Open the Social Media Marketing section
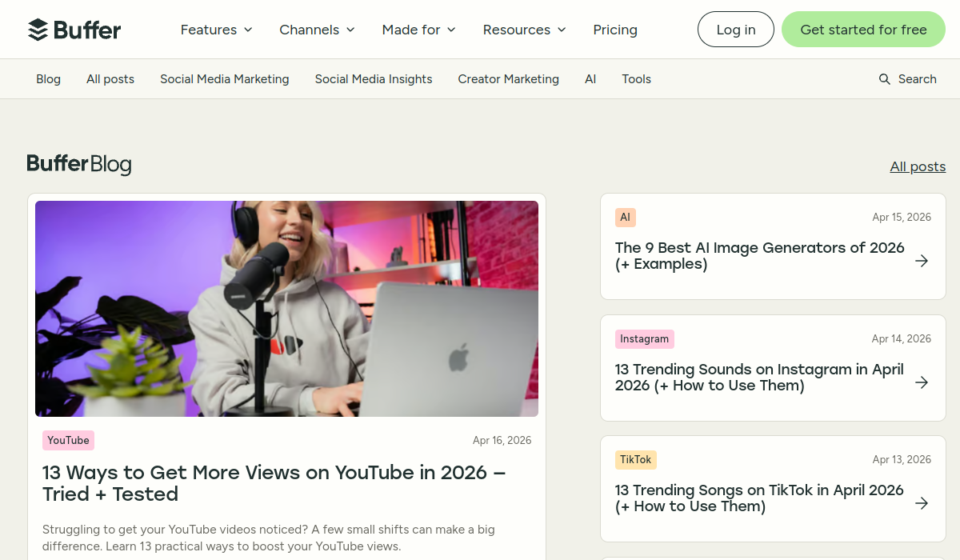This screenshot has width=960, height=560. pyautogui.click(x=224, y=78)
